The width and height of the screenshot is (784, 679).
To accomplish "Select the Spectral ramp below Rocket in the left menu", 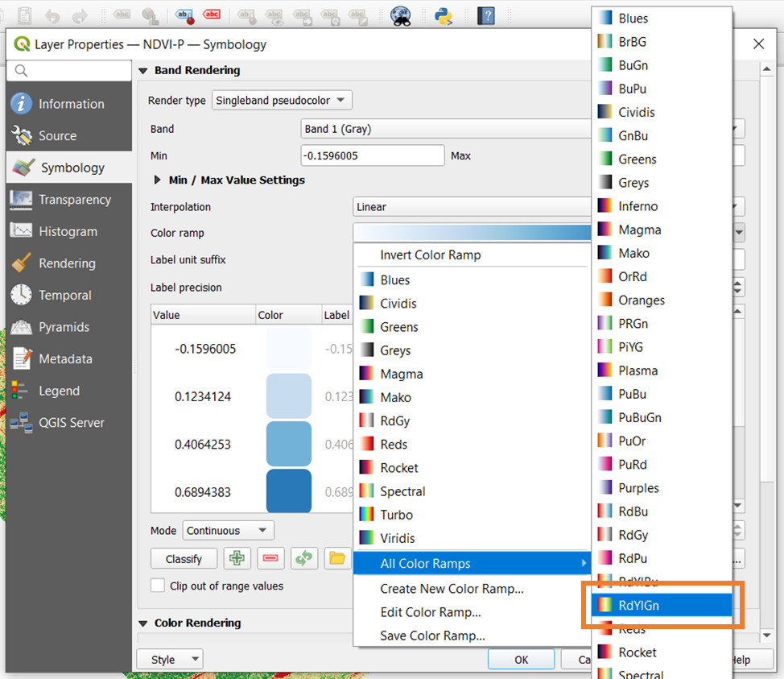I will (x=472, y=491).
